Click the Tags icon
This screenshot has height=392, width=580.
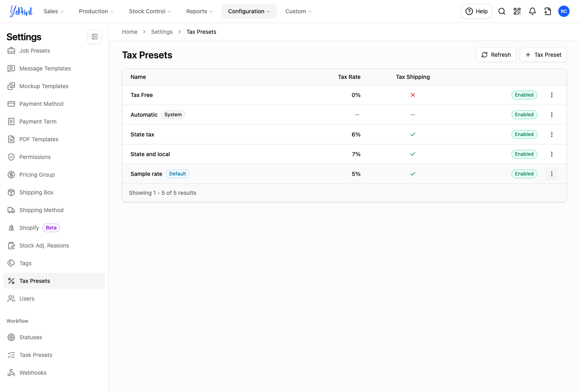tap(11, 263)
